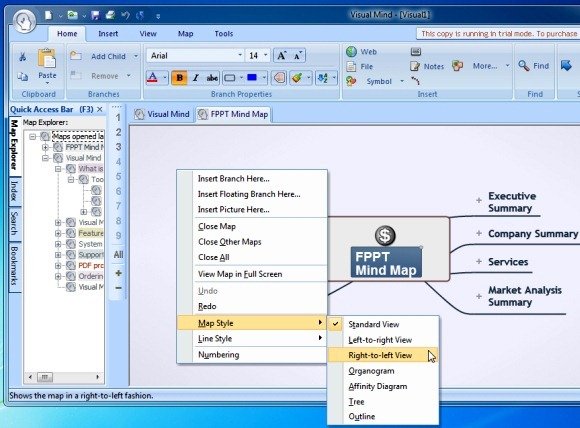Toggle Bold formatting

(x=179, y=78)
